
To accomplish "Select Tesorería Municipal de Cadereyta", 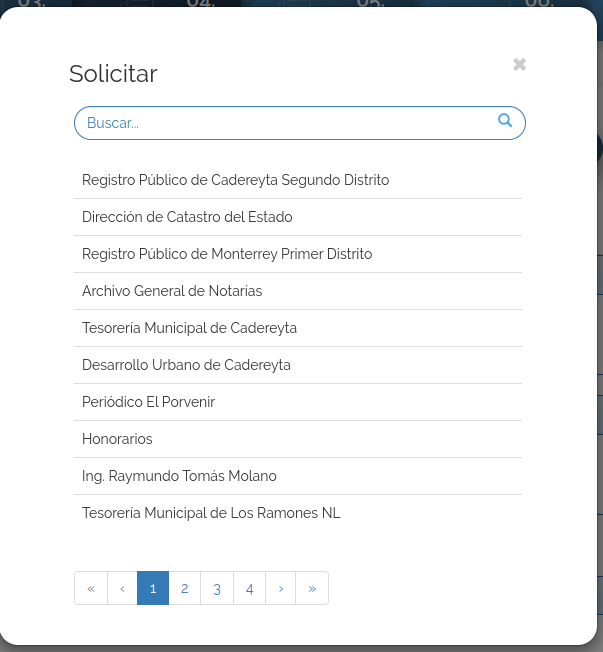I will point(190,328).
